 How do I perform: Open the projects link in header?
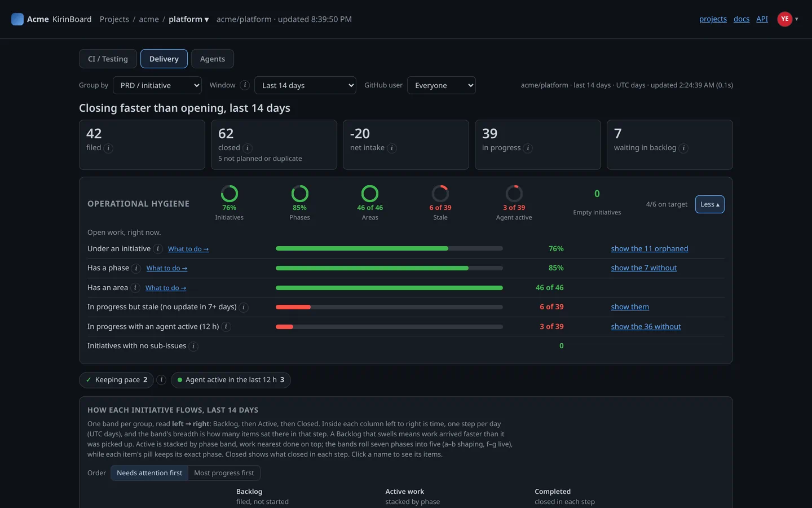713,19
